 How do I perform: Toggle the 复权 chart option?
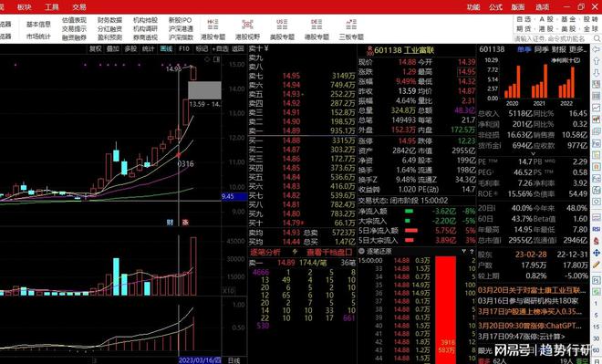click(x=96, y=48)
